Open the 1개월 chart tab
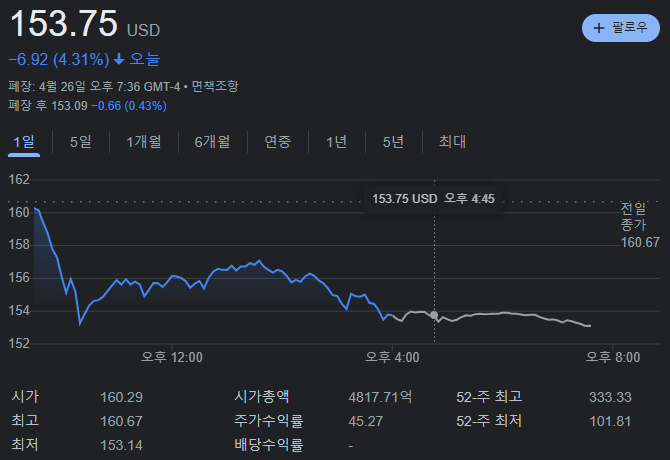The height and width of the screenshot is (460, 670). pyautogui.click(x=144, y=142)
